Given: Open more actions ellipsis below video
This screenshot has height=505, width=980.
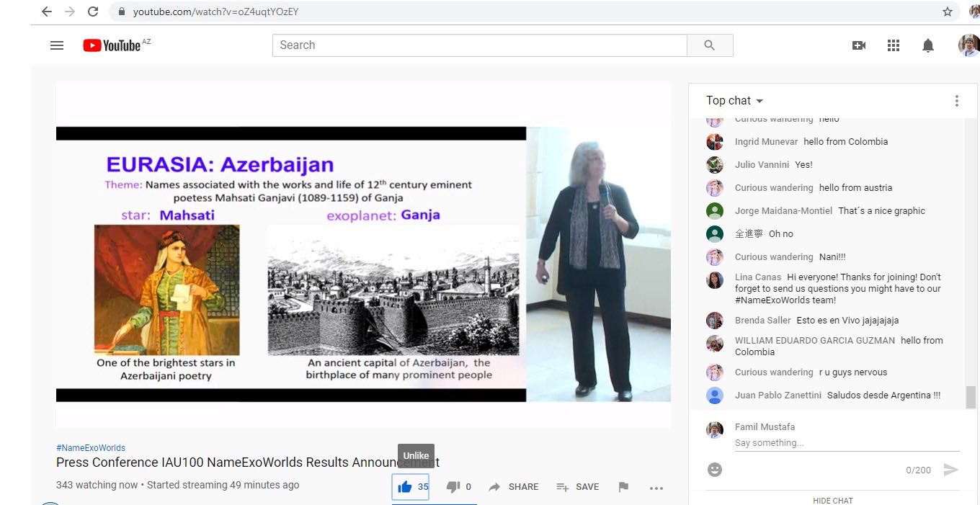Looking at the screenshot, I should [656, 488].
